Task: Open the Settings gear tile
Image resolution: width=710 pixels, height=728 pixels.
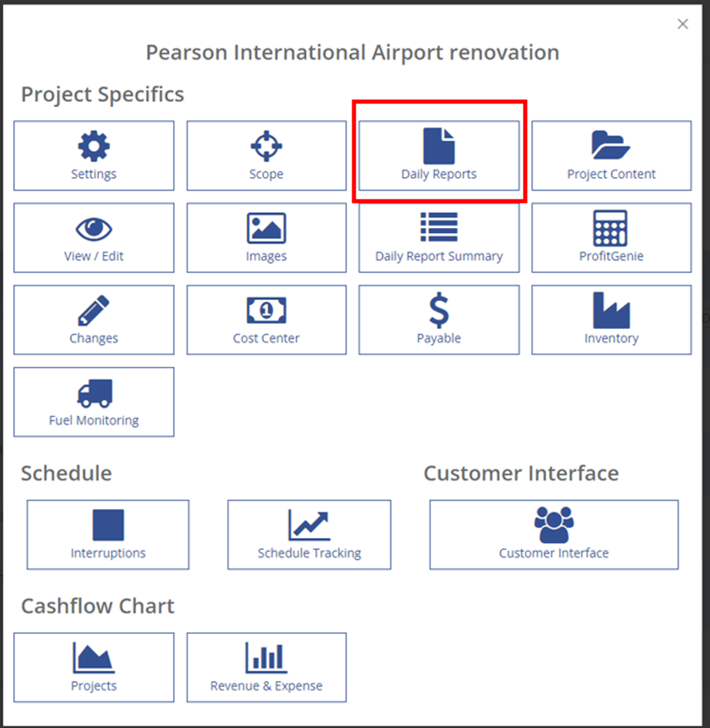Action: pyautogui.click(x=94, y=156)
